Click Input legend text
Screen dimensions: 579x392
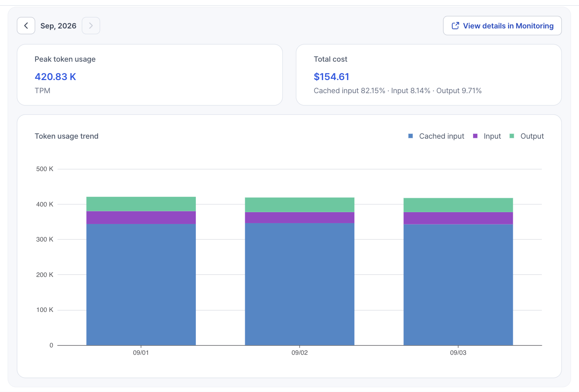(x=492, y=136)
